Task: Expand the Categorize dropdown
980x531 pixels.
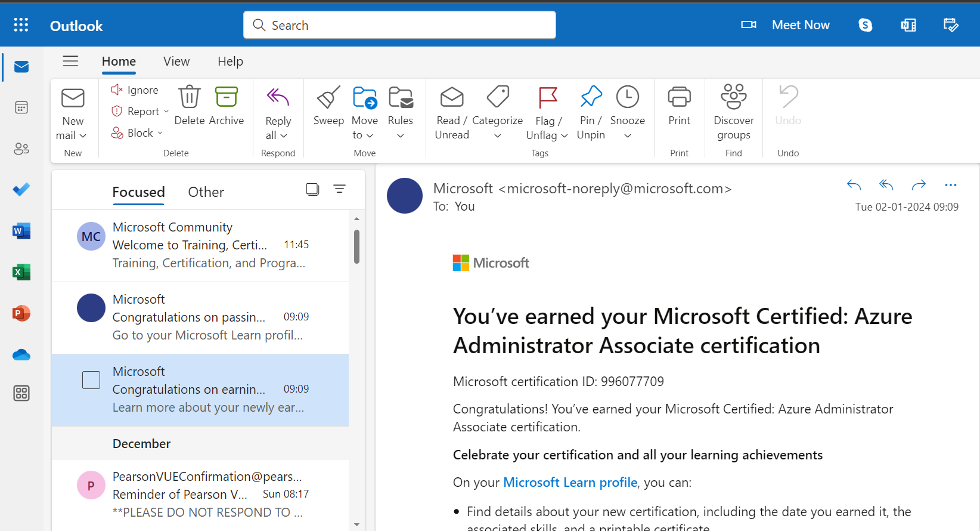Action: point(498,136)
